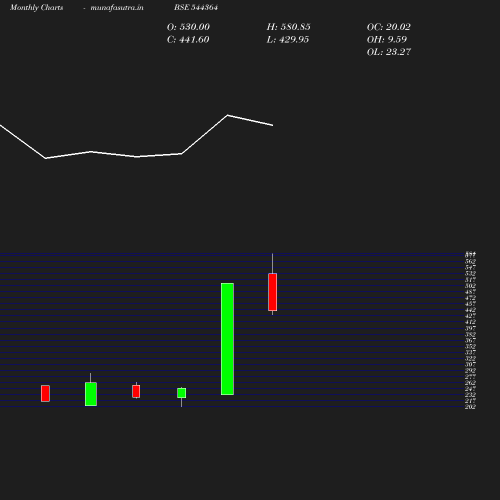Click the Monthly Charts title text
This screenshot has width=500, height=500.
[36, 7]
